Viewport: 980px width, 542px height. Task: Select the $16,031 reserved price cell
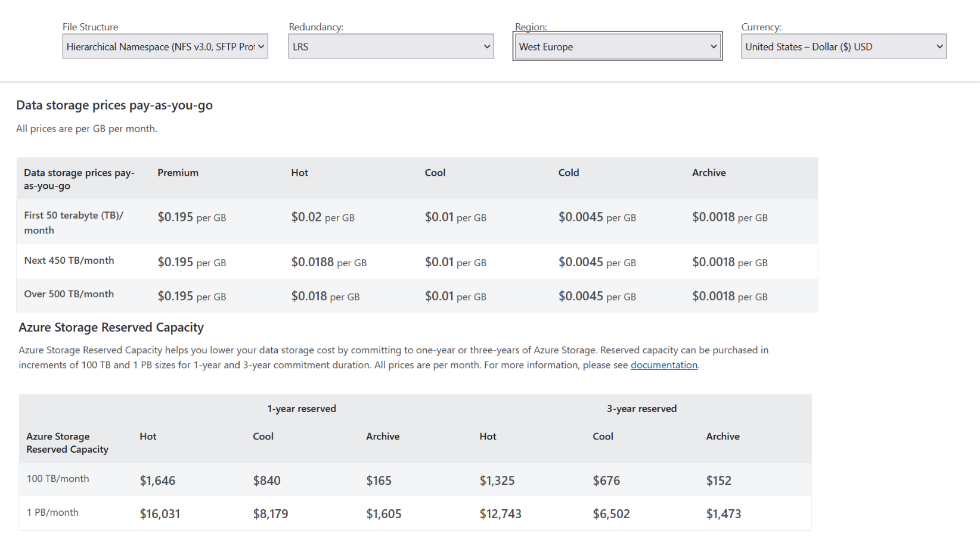click(160, 514)
